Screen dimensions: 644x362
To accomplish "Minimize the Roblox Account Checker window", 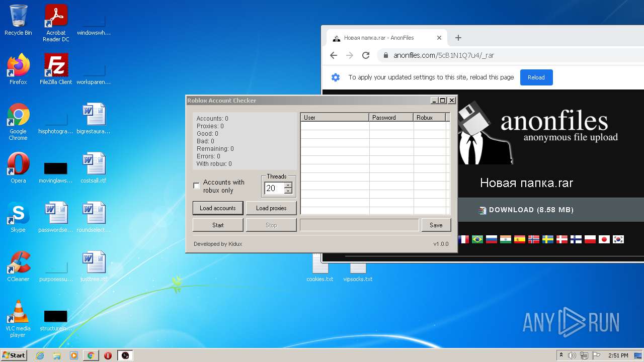I will [434, 101].
